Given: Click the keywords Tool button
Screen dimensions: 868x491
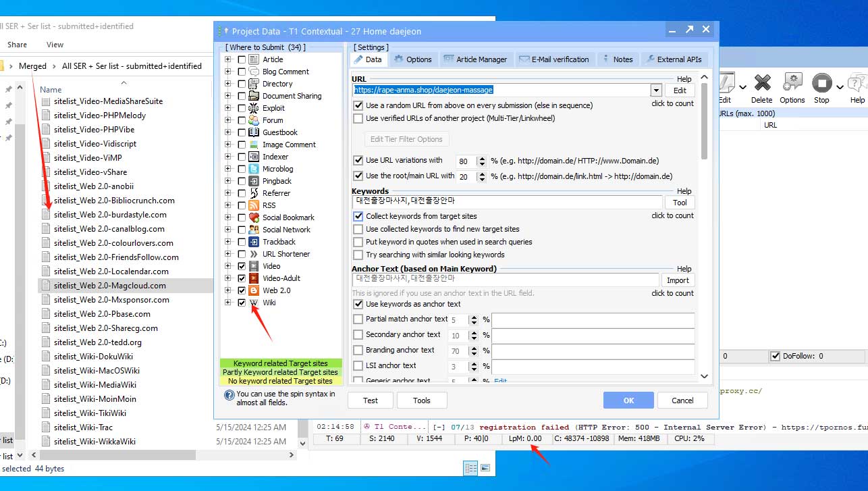Looking at the screenshot, I should tap(680, 203).
